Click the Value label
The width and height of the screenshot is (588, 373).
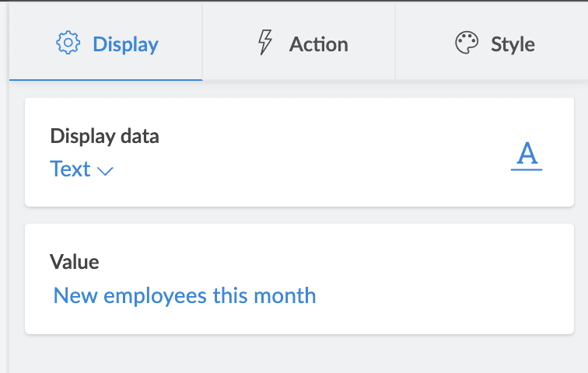pos(75,262)
